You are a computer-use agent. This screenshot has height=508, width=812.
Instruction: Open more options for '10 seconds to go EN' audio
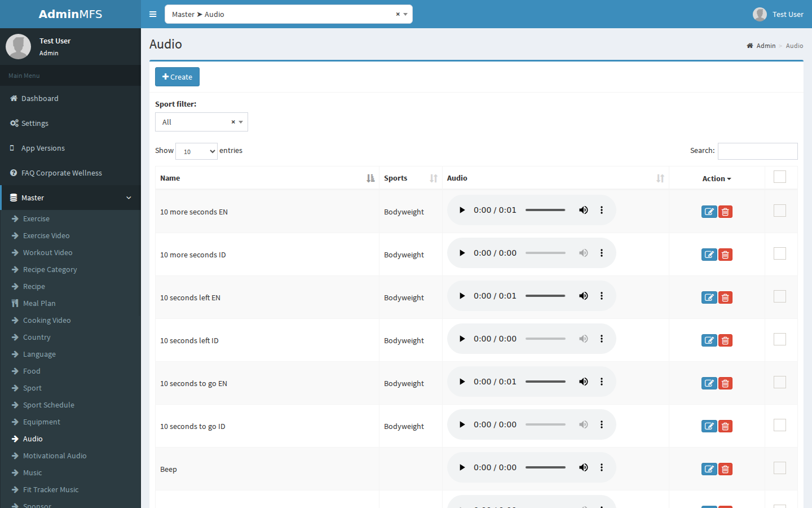[602, 382]
